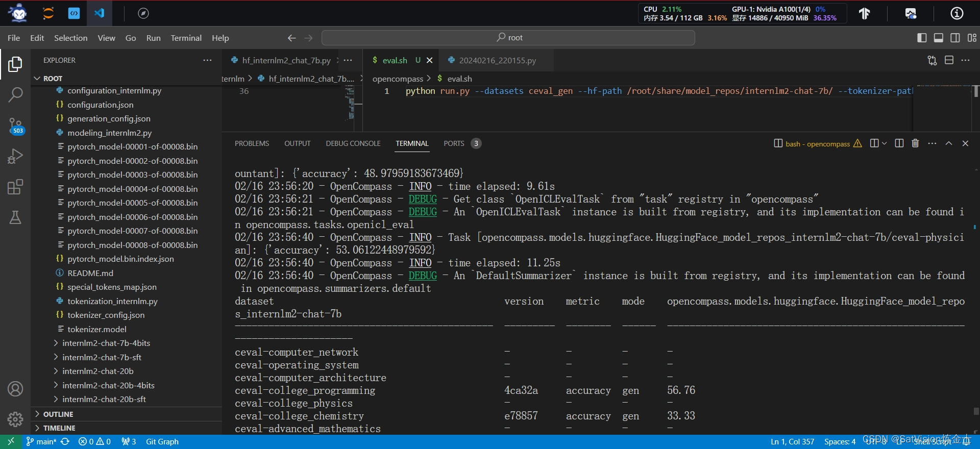This screenshot has height=449, width=980.
Task: Open the Explorer view in activity bar
Action: [15, 64]
